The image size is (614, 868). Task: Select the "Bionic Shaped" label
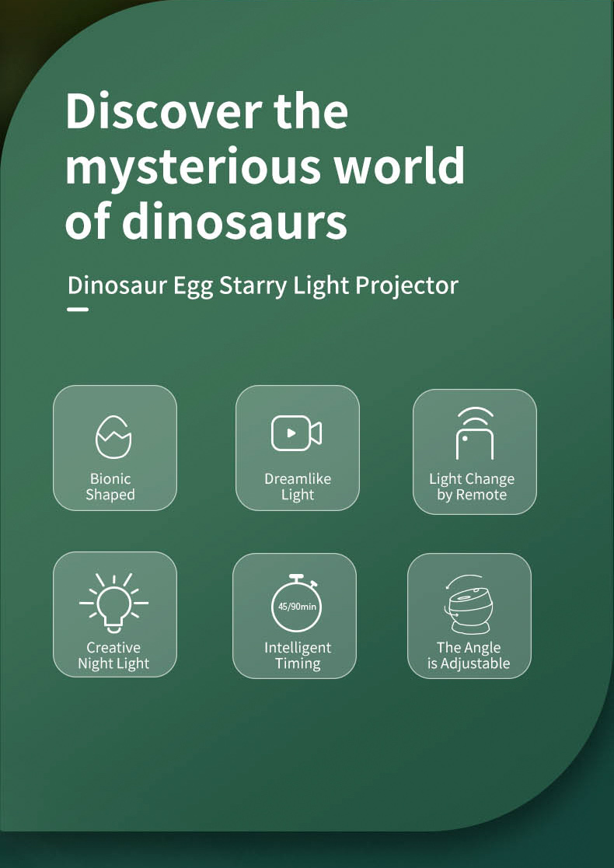tap(110, 487)
